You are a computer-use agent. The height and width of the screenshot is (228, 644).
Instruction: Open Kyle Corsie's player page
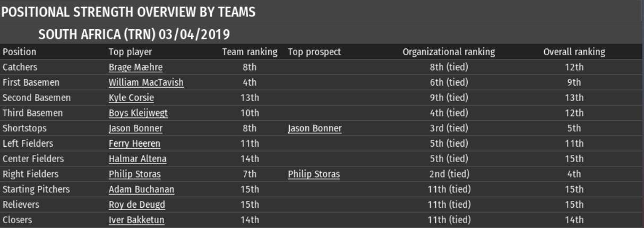tap(131, 98)
